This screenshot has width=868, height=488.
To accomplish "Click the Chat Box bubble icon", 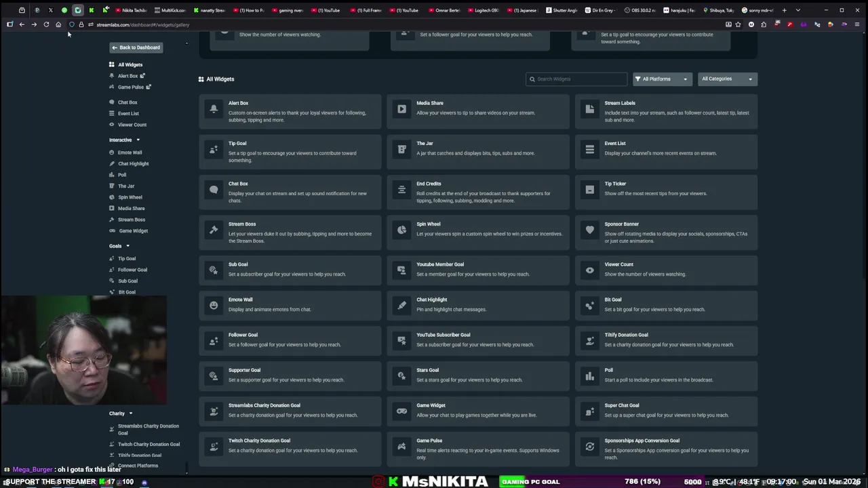I will tap(214, 190).
